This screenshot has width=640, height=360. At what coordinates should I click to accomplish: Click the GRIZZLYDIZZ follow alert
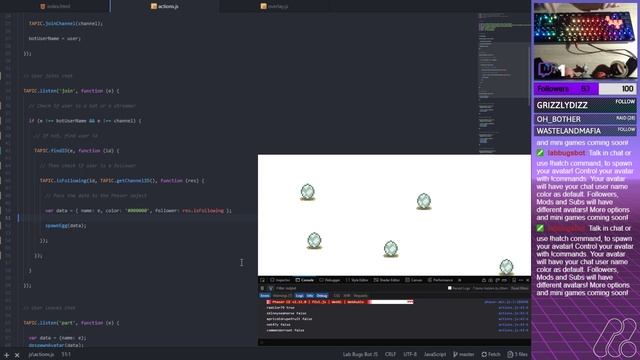(x=585, y=105)
